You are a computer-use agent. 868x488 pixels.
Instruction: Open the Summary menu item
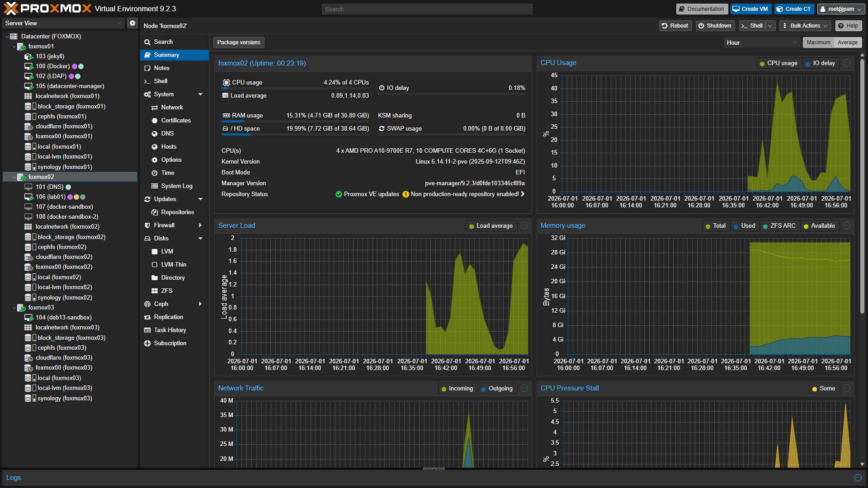tap(175, 55)
